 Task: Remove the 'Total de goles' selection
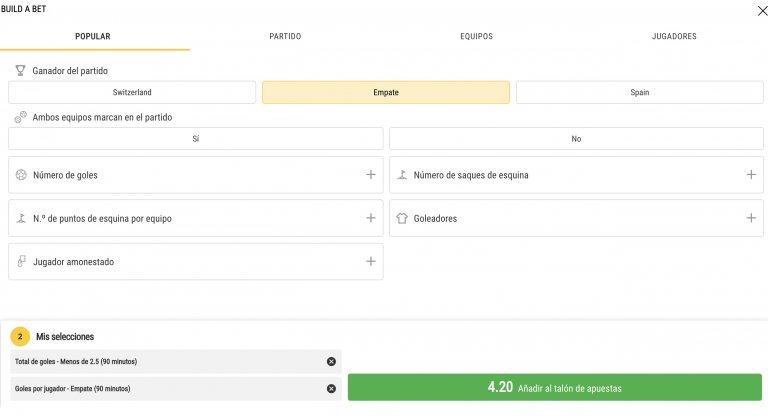(x=331, y=361)
